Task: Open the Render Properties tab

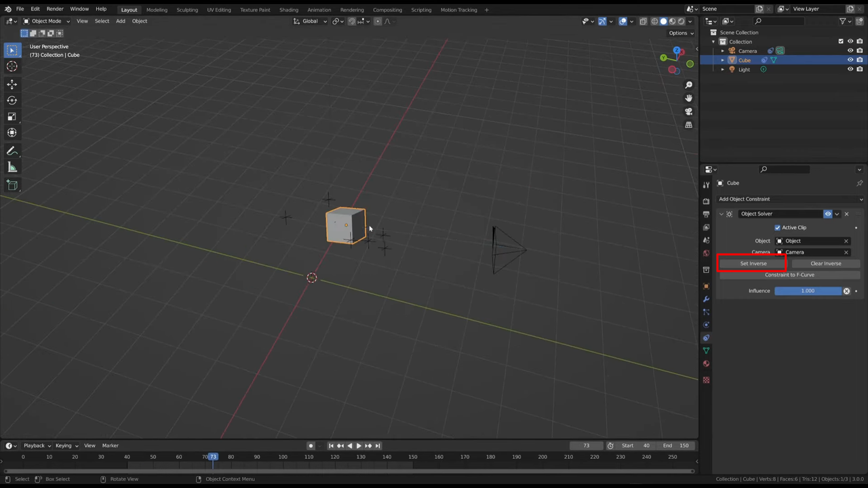Action: coord(706,203)
